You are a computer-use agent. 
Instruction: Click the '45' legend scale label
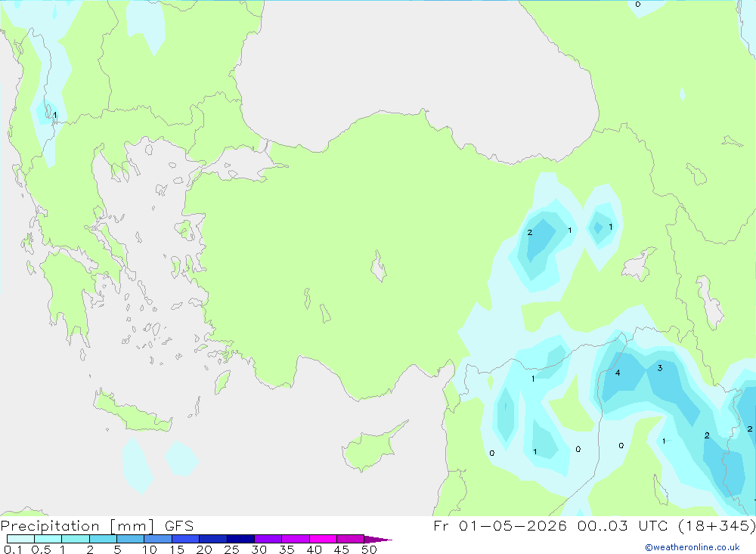pyautogui.click(x=342, y=549)
